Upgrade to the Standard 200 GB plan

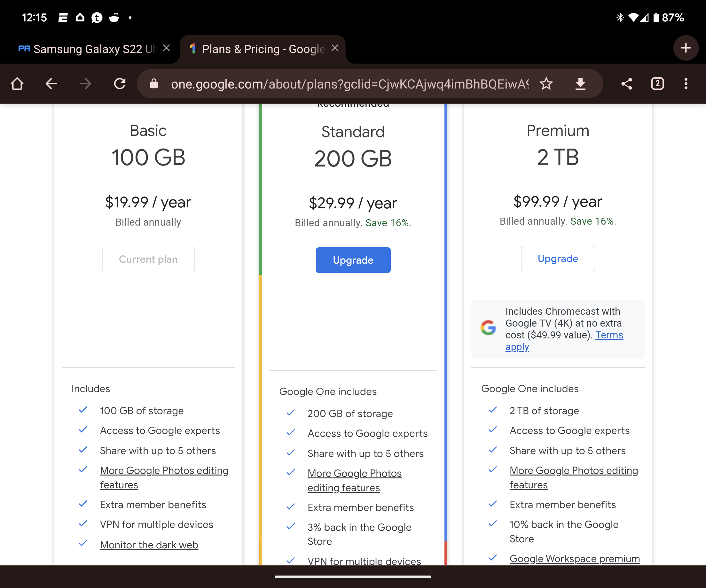353,260
